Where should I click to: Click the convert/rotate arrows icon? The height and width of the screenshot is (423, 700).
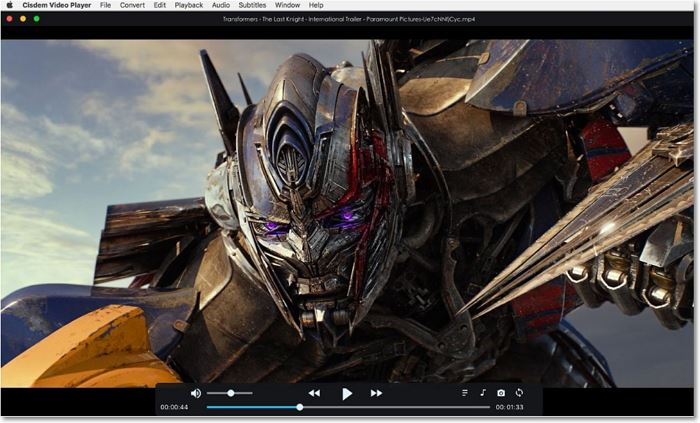519,393
